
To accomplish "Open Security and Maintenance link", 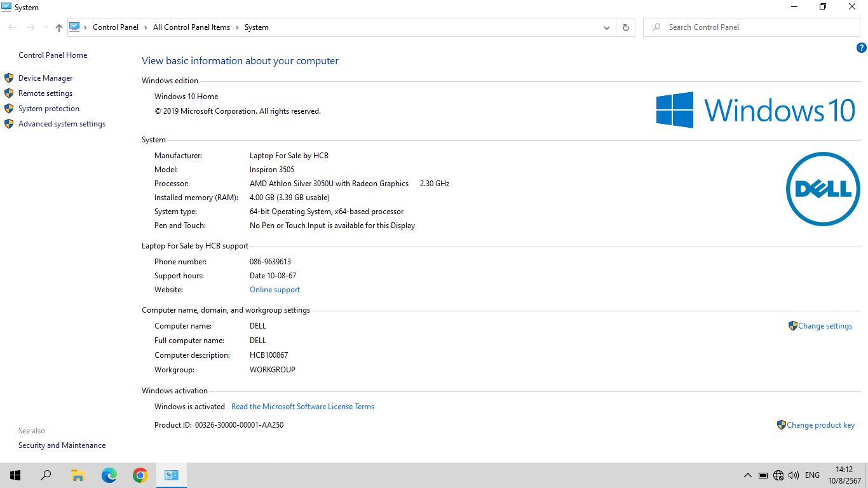I will (62, 445).
